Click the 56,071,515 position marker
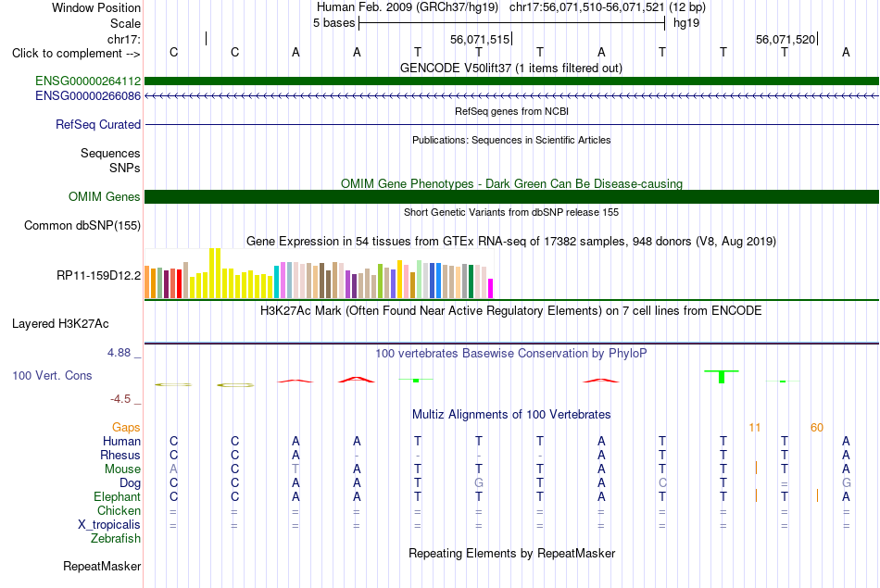This screenshot has width=880, height=588. (481, 39)
